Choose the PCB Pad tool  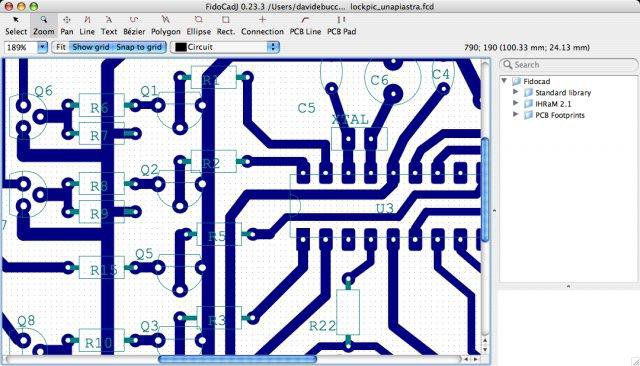342,25
